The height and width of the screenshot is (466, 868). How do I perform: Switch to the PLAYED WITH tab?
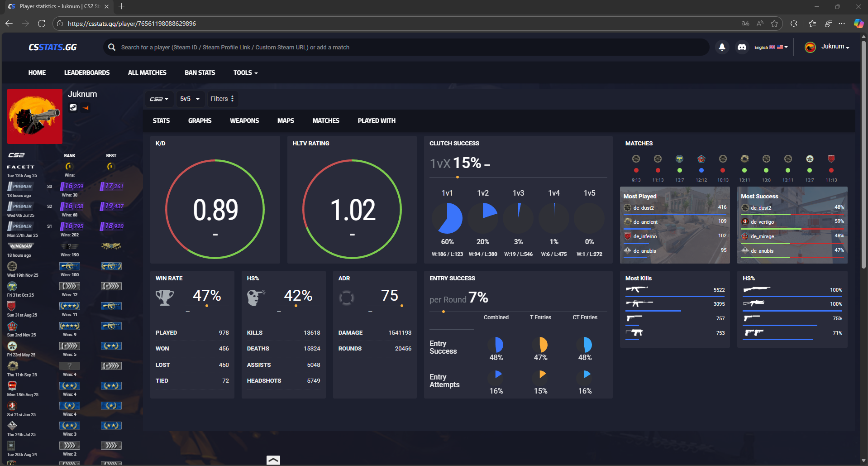click(x=377, y=120)
